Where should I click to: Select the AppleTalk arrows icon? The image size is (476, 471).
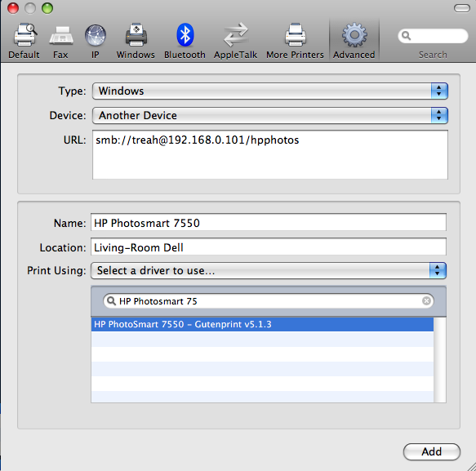tap(236, 34)
